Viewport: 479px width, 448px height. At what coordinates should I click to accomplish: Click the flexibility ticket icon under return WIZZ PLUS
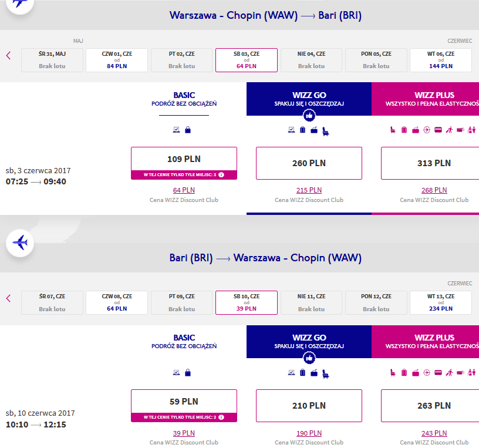pyautogui.click(x=460, y=372)
